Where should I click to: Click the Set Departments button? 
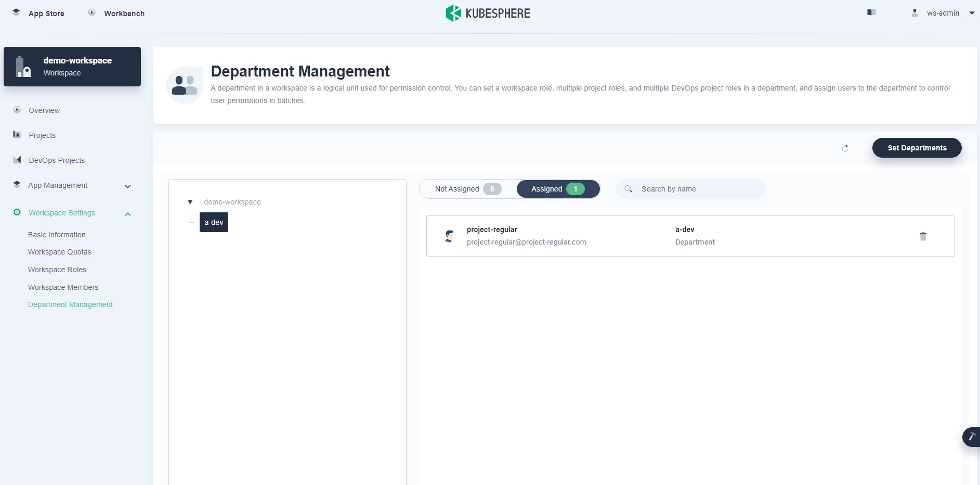point(917,148)
